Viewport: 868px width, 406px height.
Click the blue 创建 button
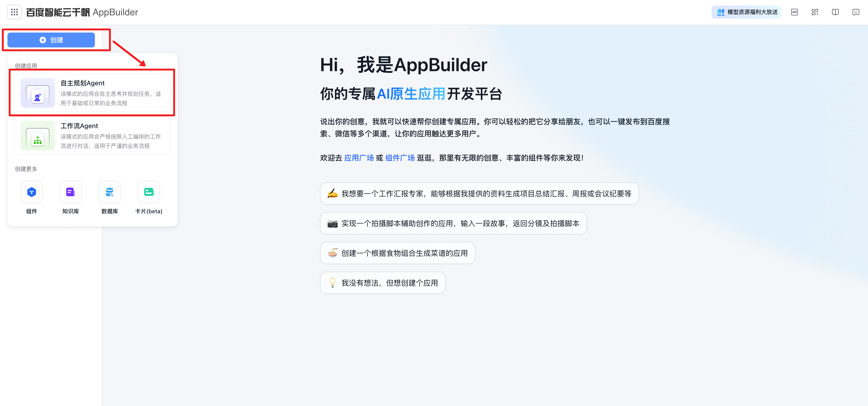pos(51,40)
